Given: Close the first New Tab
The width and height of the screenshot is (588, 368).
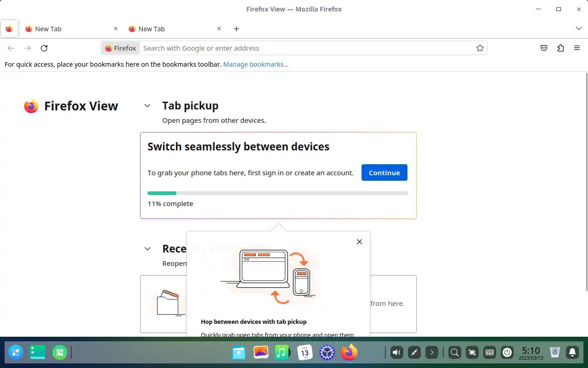Looking at the screenshot, I should click(x=116, y=29).
